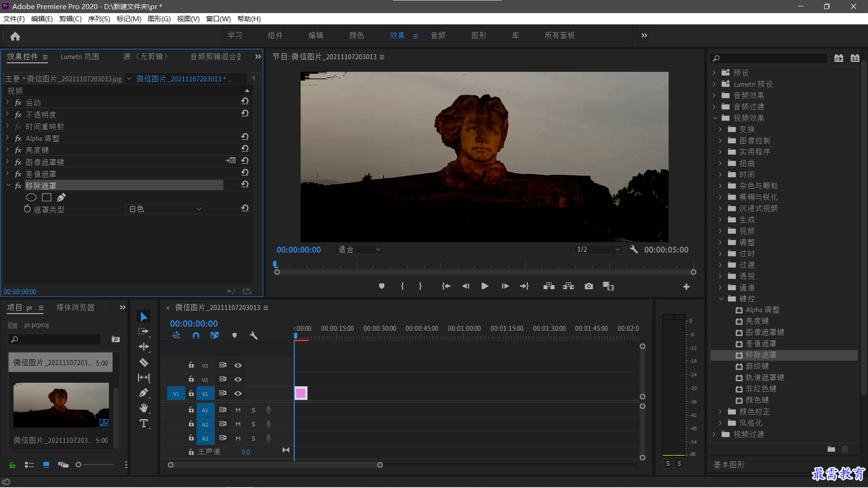
Task: Go to In point
Action: point(446,286)
